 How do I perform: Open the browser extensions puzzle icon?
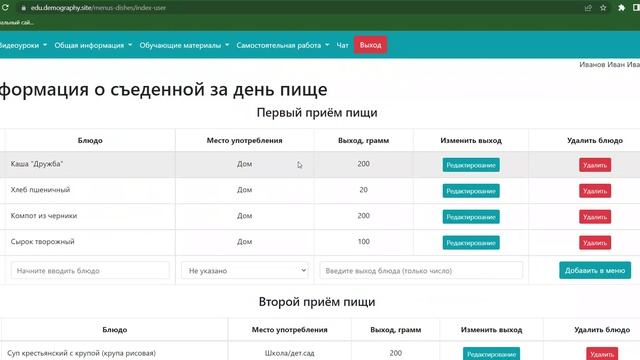tap(621, 8)
